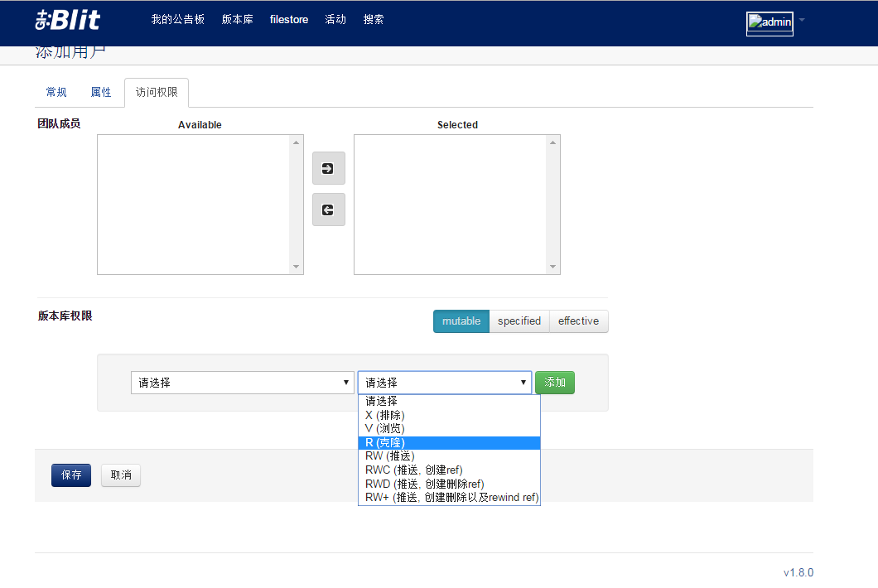This screenshot has width=878, height=588.
Task: Choose RWD (推送, 创建删除ref) option
Action: click(x=449, y=484)
